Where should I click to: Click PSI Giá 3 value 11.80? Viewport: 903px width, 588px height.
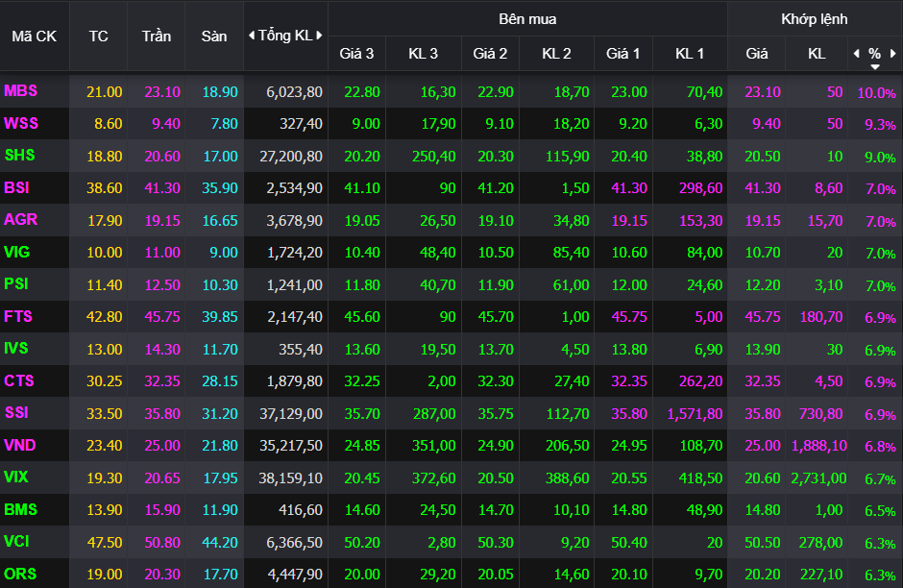click(362, 285)
